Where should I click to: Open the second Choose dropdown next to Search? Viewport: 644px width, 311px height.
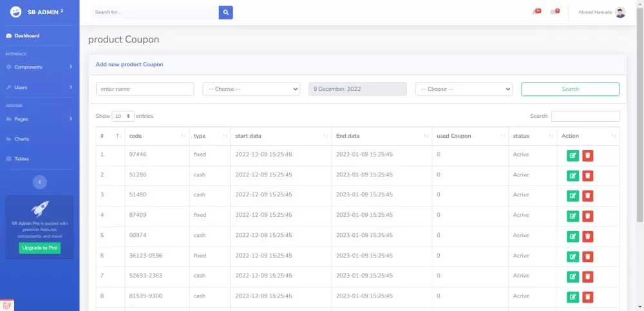pyautogui.click(x=464, y=89)
